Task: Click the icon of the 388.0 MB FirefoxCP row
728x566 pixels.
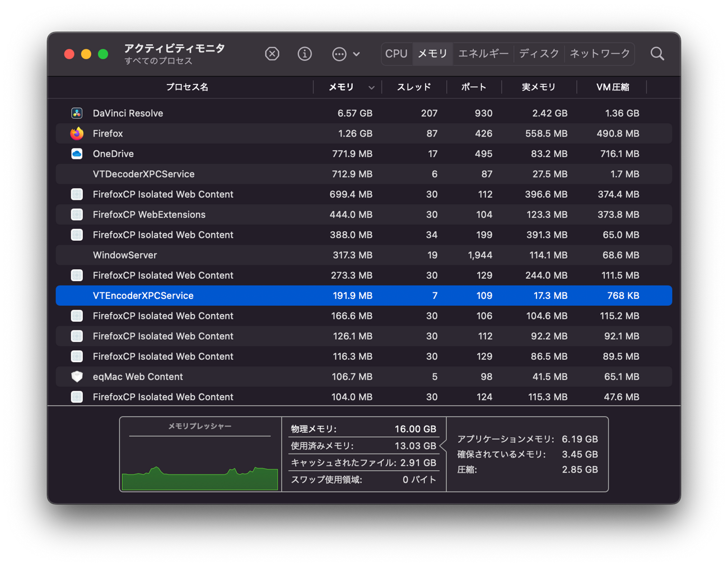Action: tap(77, 235)
